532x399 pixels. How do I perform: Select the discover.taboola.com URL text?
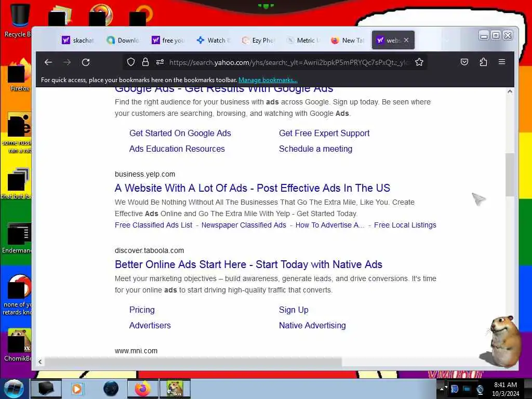pos(149,250)
